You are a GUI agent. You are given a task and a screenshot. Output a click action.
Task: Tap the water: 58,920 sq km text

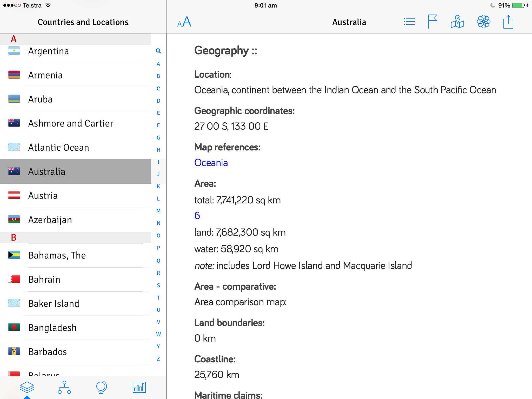pyautogui.click(x=236, y=249)
